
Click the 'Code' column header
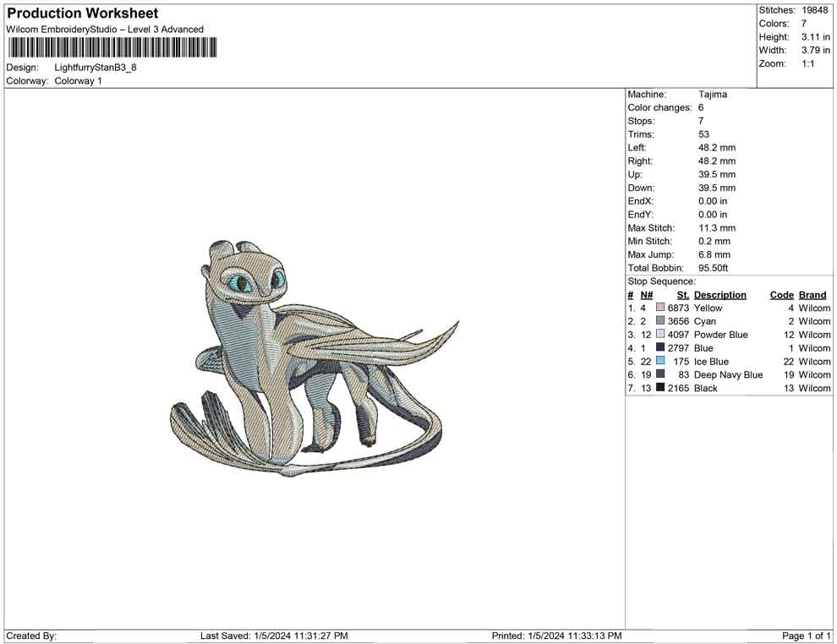click(x=782, y=295)
